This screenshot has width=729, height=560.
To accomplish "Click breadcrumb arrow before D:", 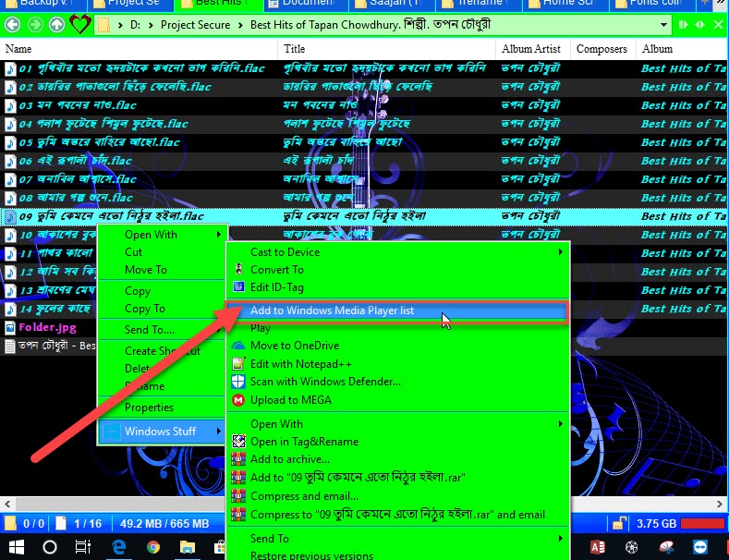I will click(x=120, y=25).
